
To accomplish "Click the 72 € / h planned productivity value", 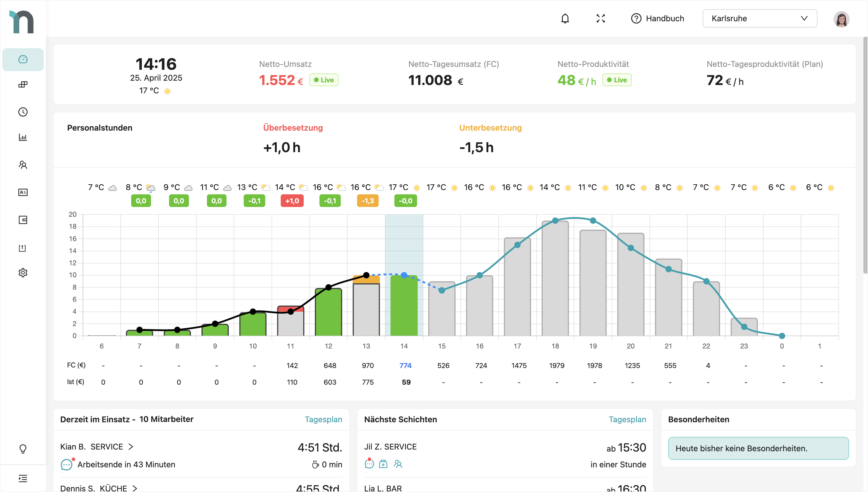I will pos(725,80).
